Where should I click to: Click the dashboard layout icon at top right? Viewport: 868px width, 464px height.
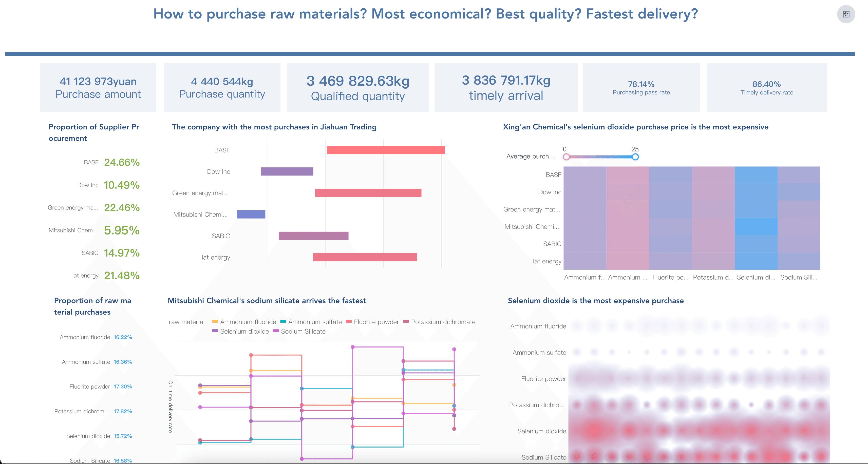point(846,14)
